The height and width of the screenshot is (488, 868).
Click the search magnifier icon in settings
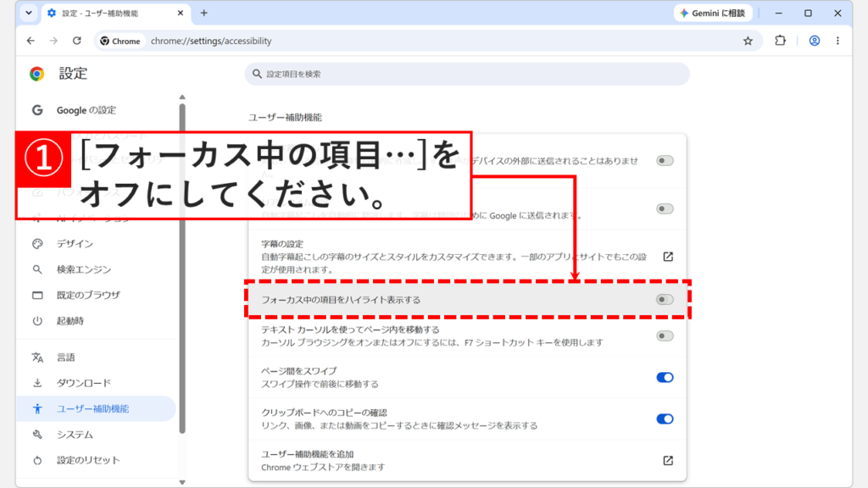[x=257, y=74]
